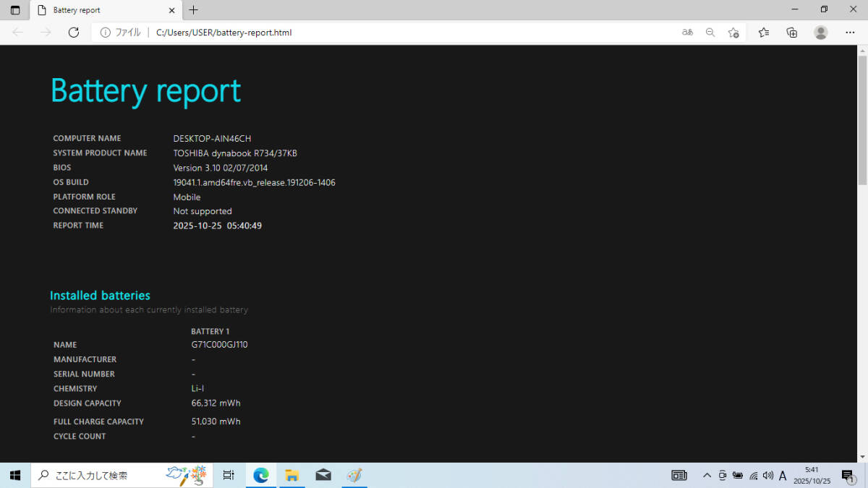Select the OS build 19041.1 value
The width and height of the screenshot is (868, 488).
pos(254,182)
